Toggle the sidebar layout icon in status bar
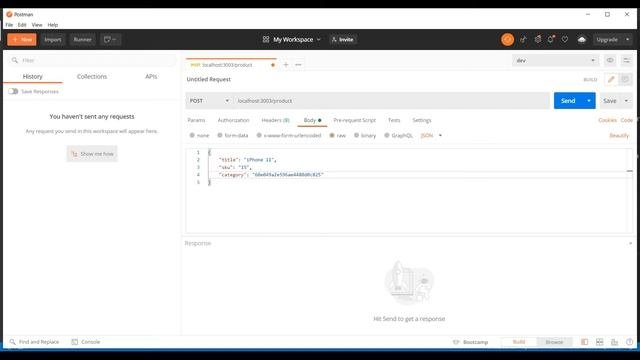The height and width of the screenshot is (360, 640). pyautogui.click(x=584, y=342)
